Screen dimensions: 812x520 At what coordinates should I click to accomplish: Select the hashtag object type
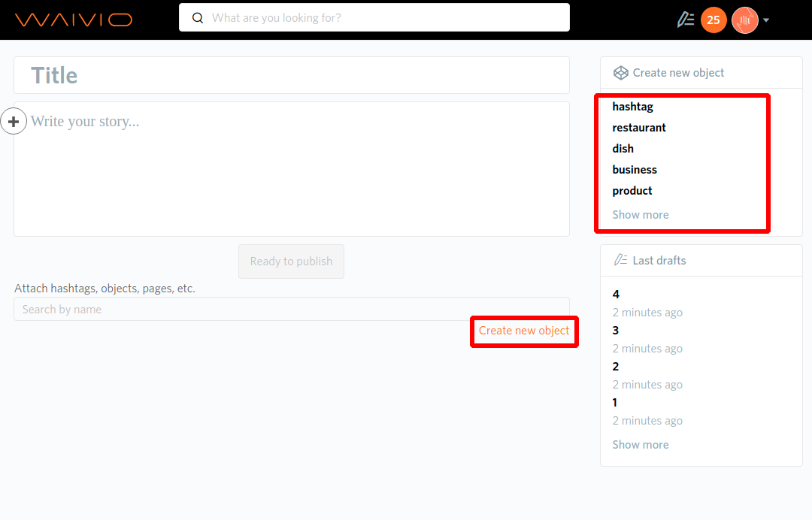click(632, 107)
